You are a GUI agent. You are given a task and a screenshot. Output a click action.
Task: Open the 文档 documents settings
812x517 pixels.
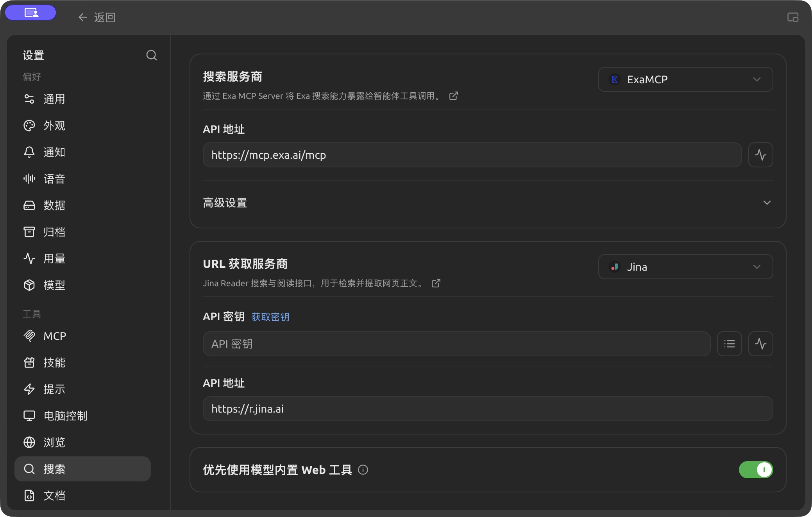click(x=82, y=495)
